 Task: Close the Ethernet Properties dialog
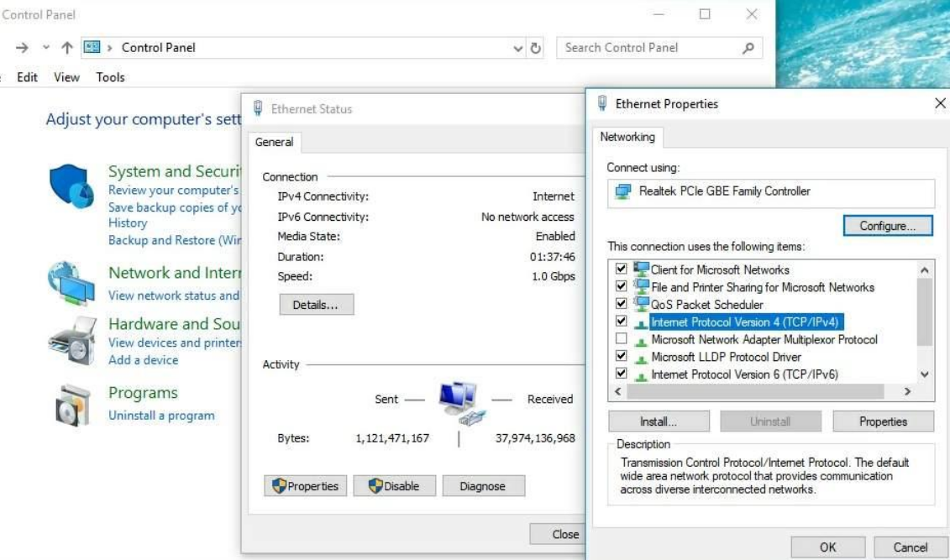pyautogui.click(x=940, y=103)
